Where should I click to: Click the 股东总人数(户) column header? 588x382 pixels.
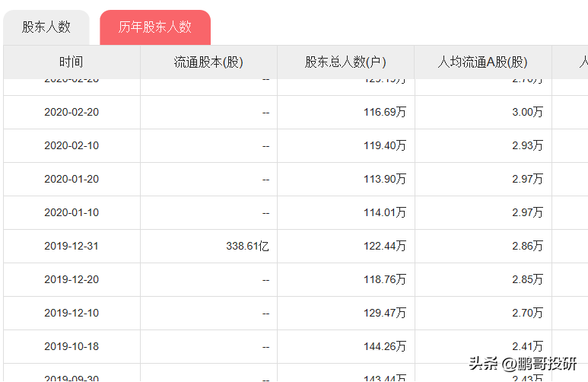[345, 62]
